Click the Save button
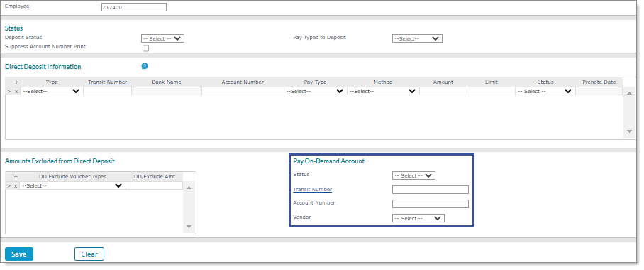The image size is (644, 270). pos(19,254)
